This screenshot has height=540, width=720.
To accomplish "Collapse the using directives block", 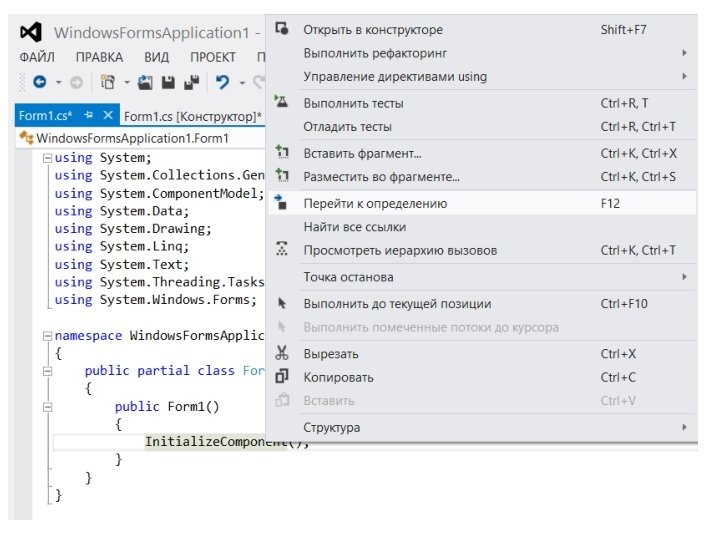I will [x=47, y=158].
